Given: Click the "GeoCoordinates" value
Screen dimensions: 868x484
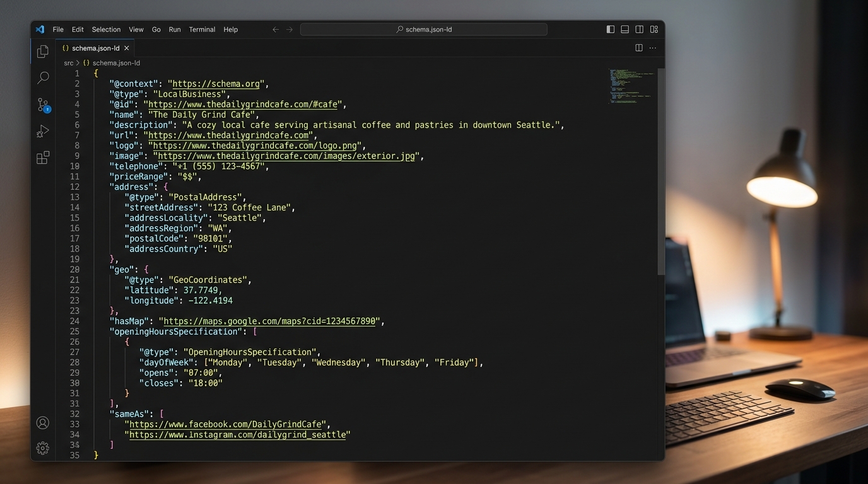Looking at the screenshot, I should click(207, 280).
